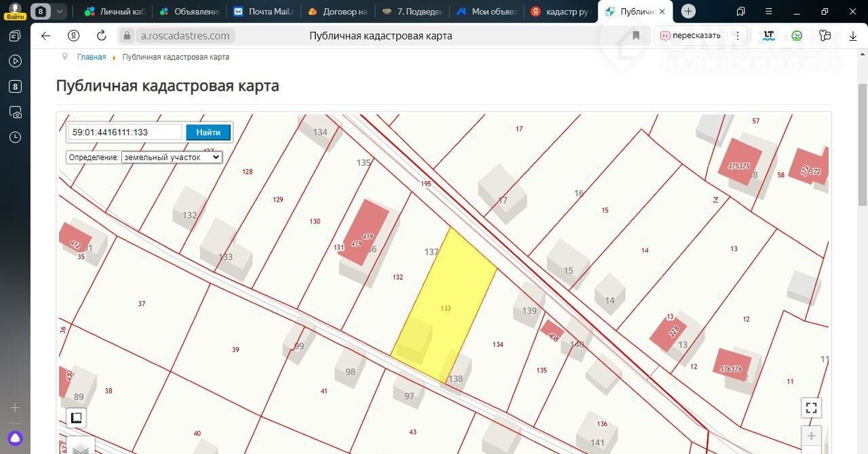Switch to the 'Почта Mail' tab
This screenshot has width=868, height=454.
click(261, 12)
